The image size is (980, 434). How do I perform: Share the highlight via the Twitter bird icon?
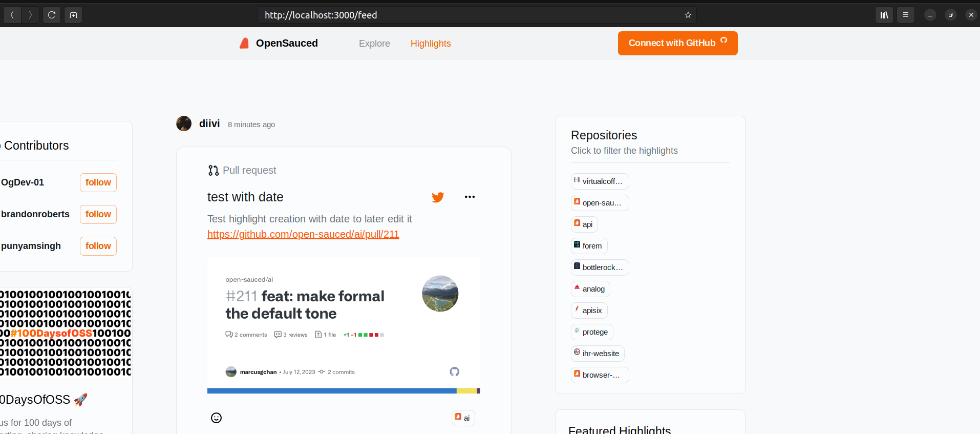point(438,197)
